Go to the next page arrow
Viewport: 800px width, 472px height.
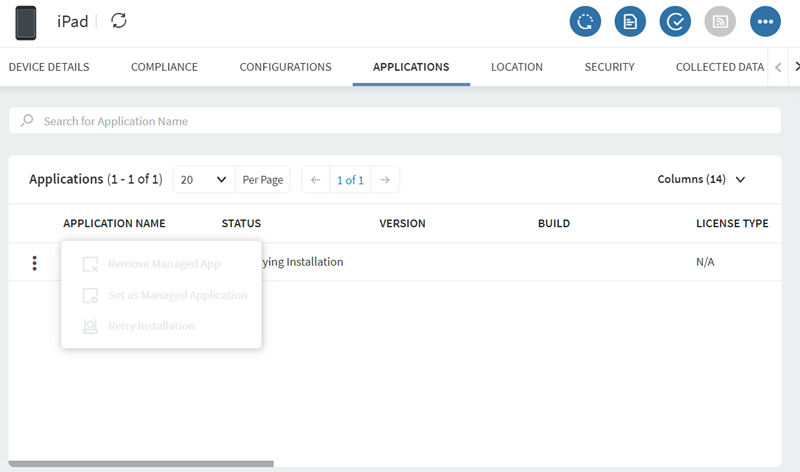(x=385, y=180)
